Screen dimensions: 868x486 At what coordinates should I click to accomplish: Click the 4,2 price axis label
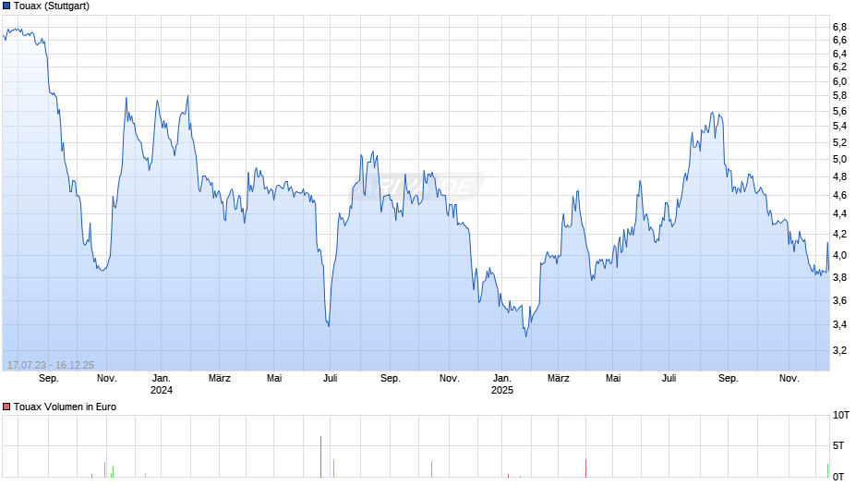(x=839, y=235)
